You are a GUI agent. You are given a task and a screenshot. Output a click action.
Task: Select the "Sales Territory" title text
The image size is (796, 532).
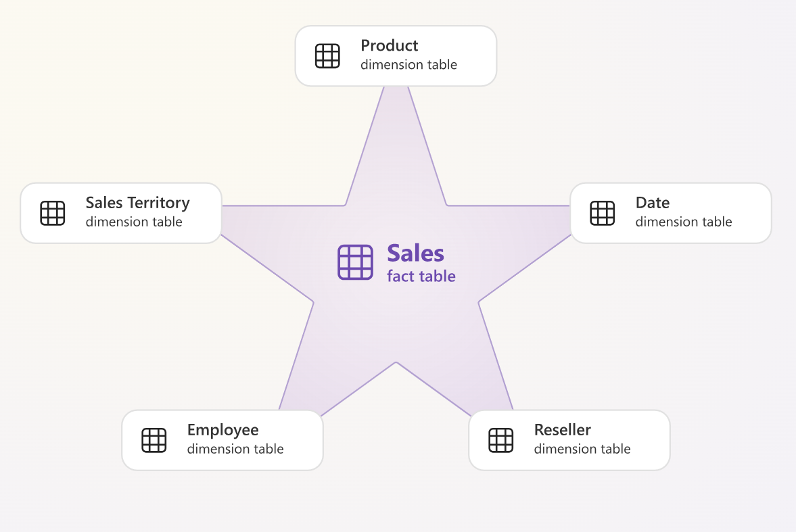coord(137,203)
